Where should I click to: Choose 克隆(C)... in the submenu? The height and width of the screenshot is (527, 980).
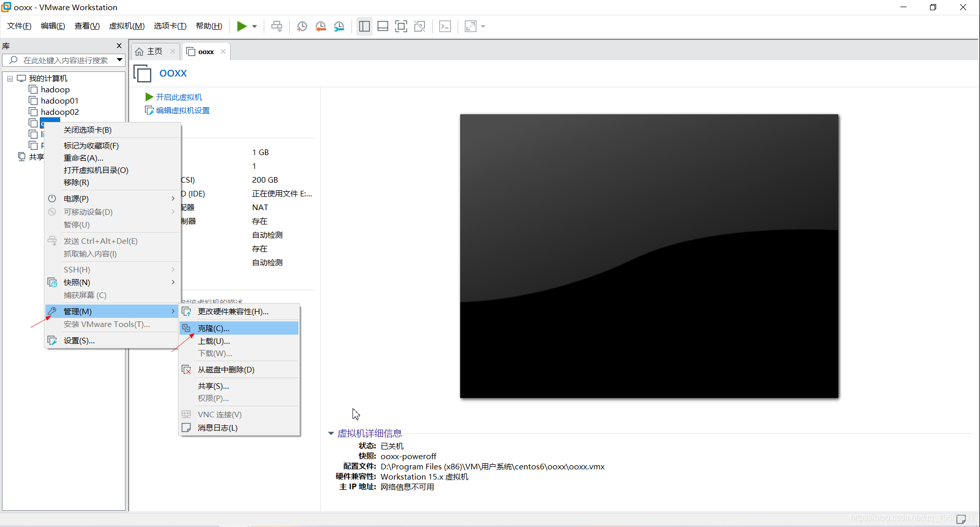[239, 328]
